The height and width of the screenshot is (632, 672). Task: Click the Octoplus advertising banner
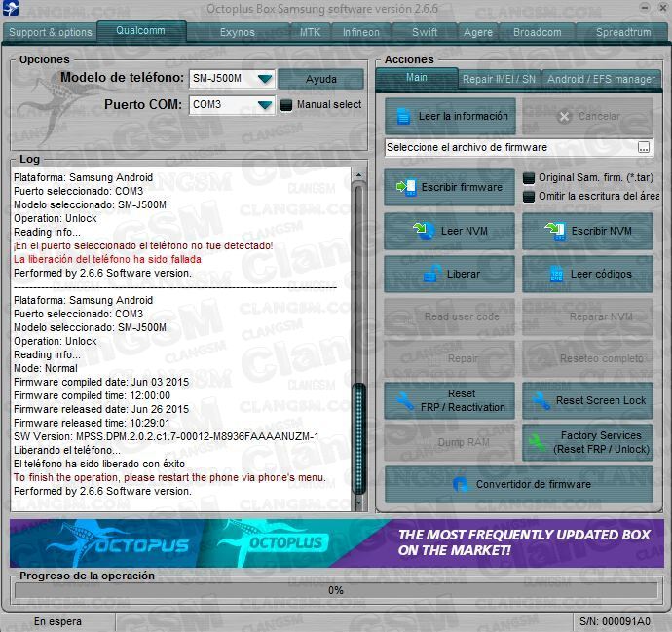(x=336, y=542)
